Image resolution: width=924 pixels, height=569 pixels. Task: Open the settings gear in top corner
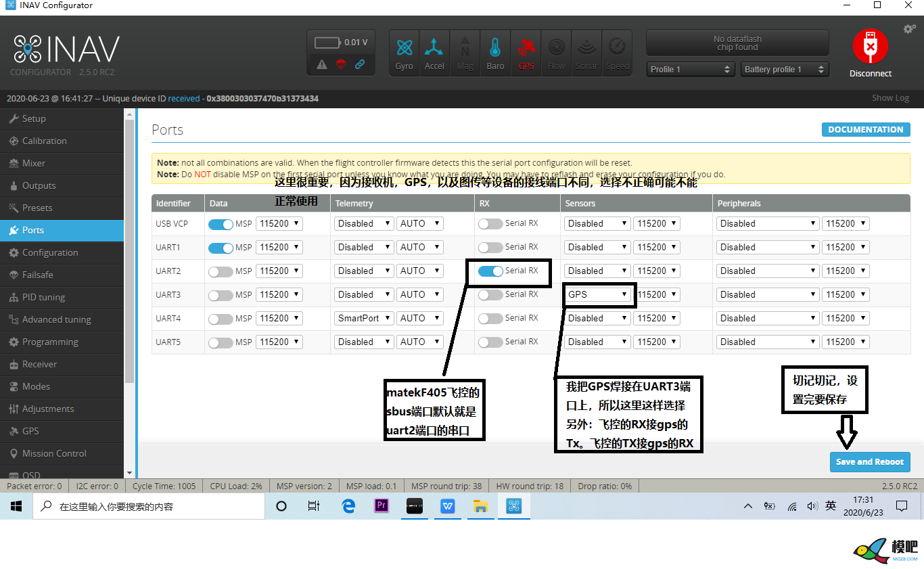tap(910, 29)
